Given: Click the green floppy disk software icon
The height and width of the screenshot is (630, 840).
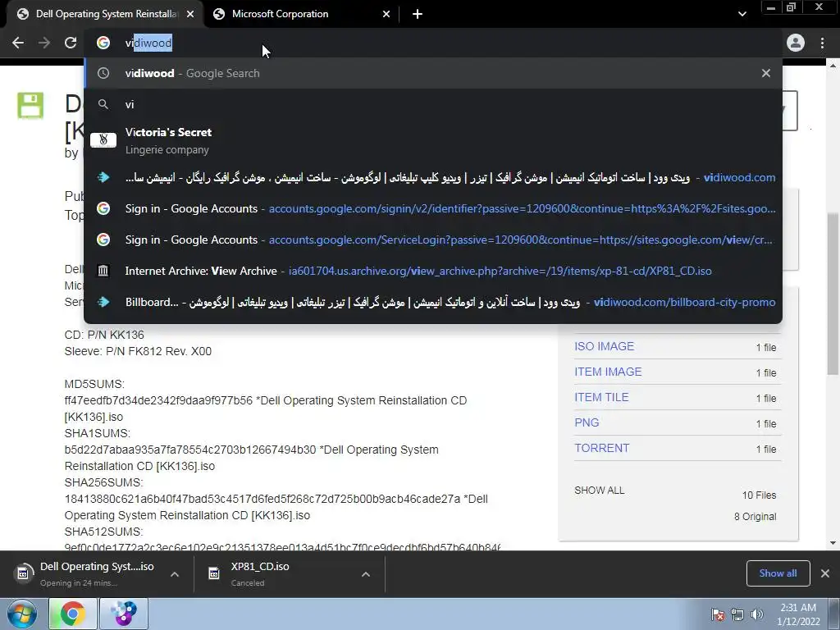Looking at the screenshot, I should point(30,105).
